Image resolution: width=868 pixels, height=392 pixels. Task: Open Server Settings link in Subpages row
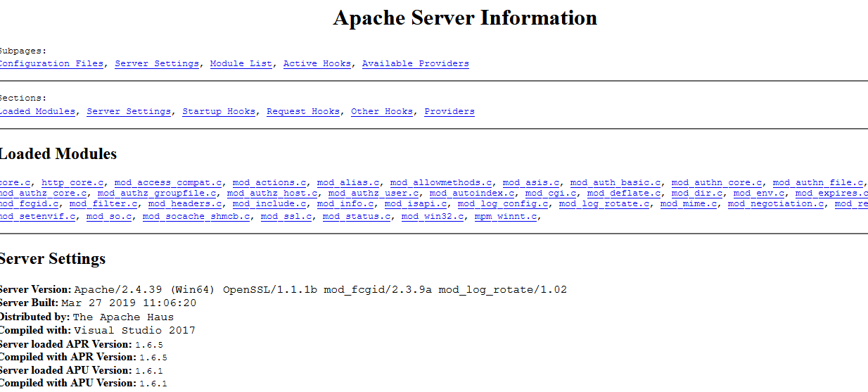[157, 63]
